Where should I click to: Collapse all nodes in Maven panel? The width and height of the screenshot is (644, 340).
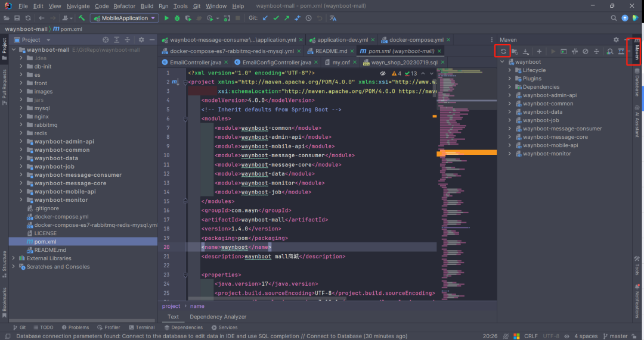[596, 51]
